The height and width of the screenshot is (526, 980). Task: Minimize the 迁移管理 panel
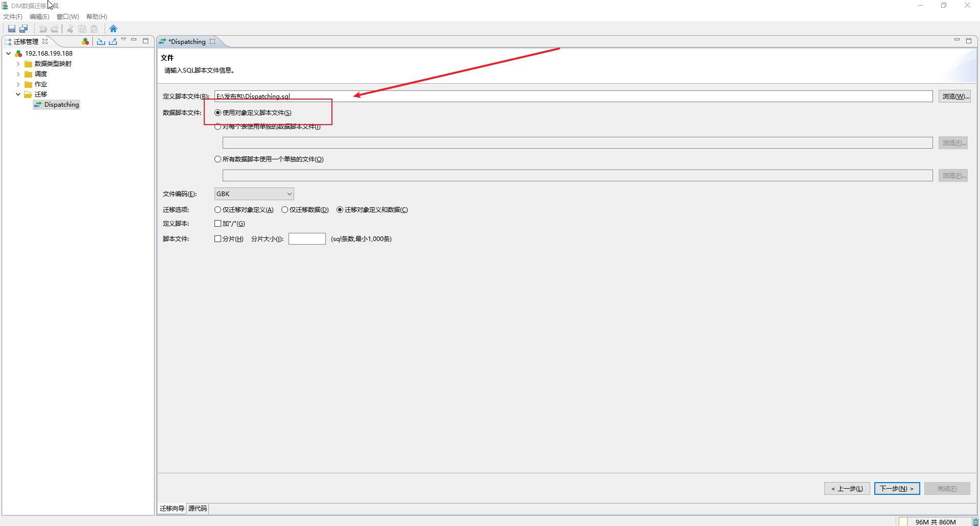pyautogui.click(x=134, y=40)
